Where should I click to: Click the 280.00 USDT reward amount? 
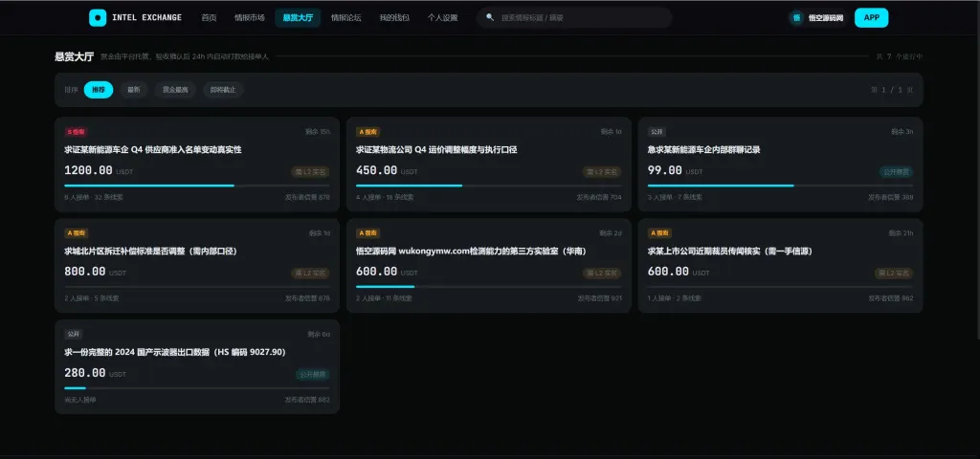click(95, 373)
